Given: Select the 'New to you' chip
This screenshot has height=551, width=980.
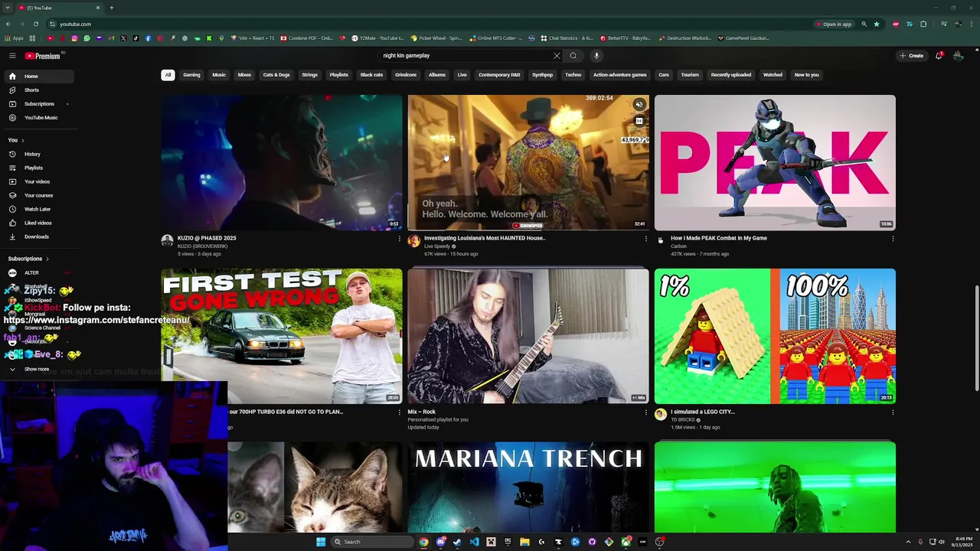Looking at the screenshot, I should (807, 75).
